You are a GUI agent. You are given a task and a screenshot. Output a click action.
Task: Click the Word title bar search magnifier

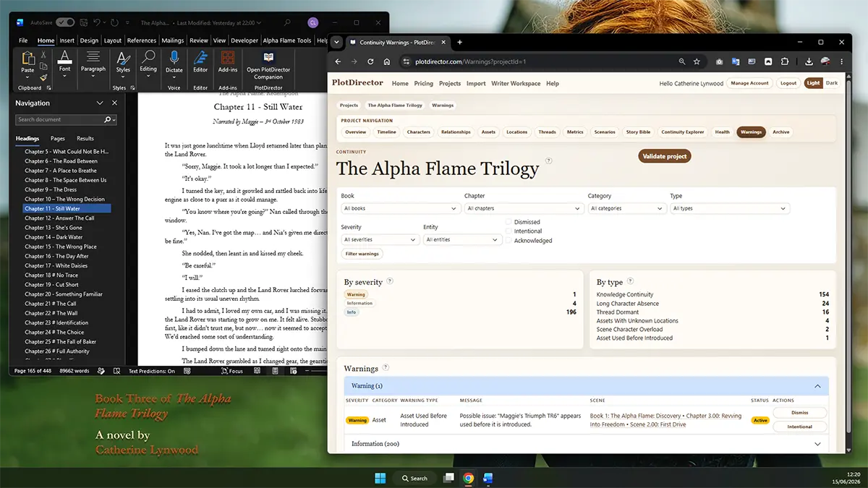288,23
